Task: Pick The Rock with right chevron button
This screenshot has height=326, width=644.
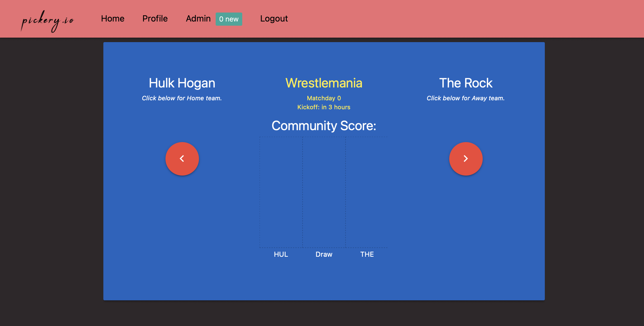Action: [x=466, y=159]
